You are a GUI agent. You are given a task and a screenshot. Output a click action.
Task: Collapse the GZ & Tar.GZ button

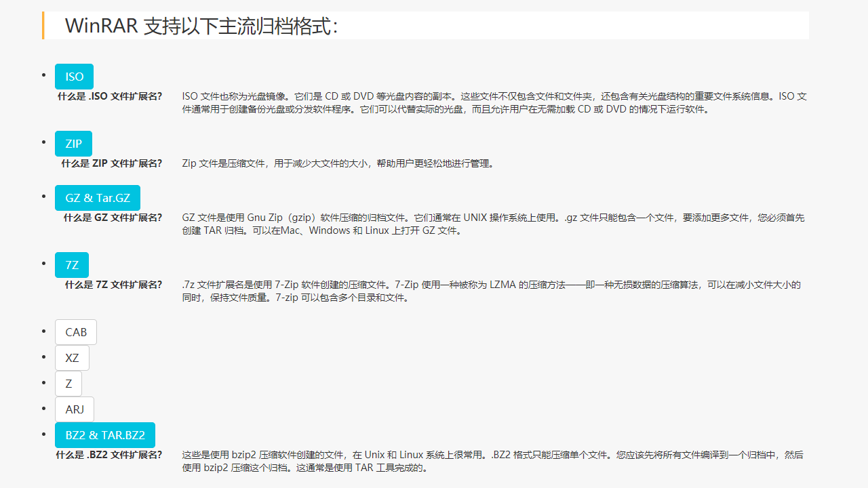98,198
